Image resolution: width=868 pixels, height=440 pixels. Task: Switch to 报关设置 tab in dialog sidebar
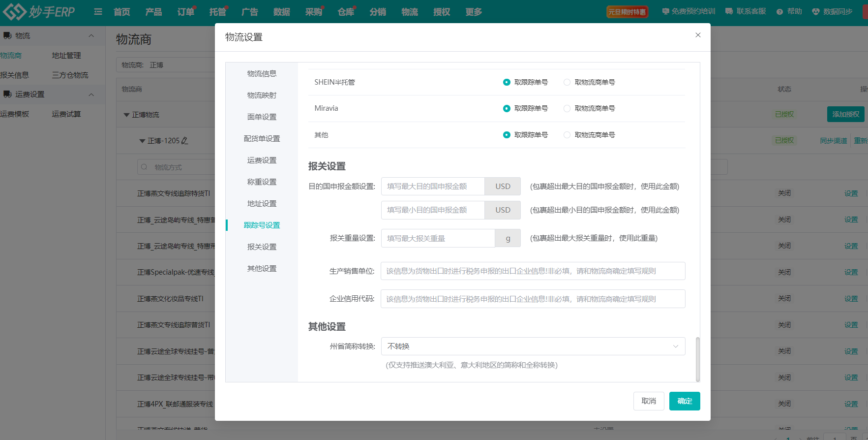point(262,247)
